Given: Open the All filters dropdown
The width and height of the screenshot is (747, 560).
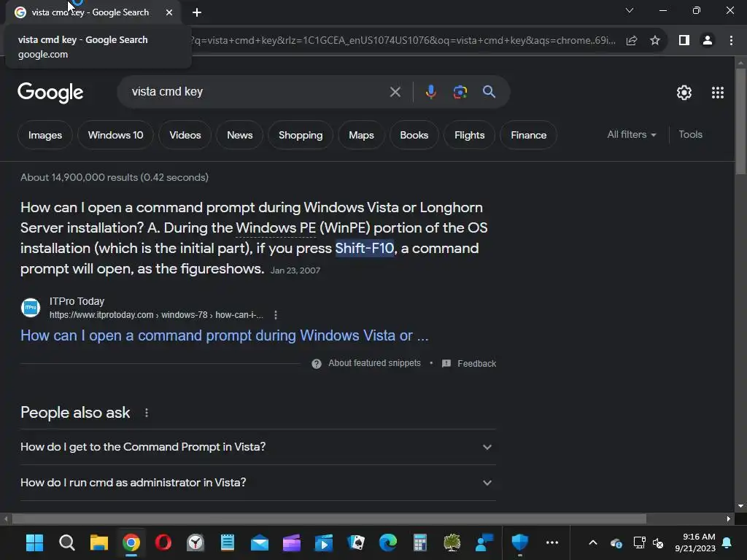Looking at the screenshot, I should pos(631,135).
